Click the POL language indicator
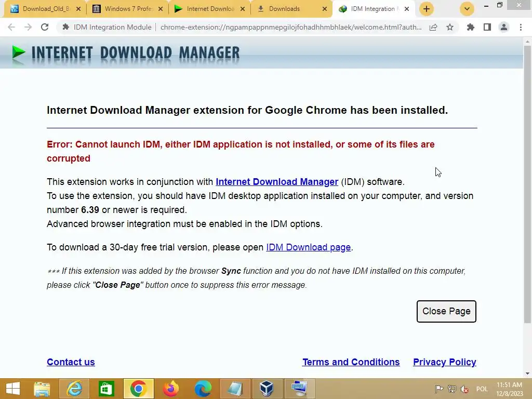The height and width of the screenshot is (399, 532). point(482,389)
